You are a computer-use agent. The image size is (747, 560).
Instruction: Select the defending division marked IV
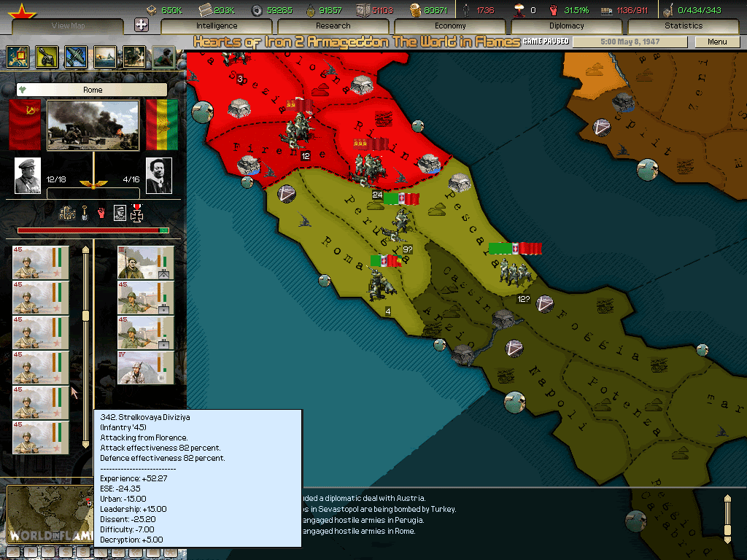tap(146, 367)
